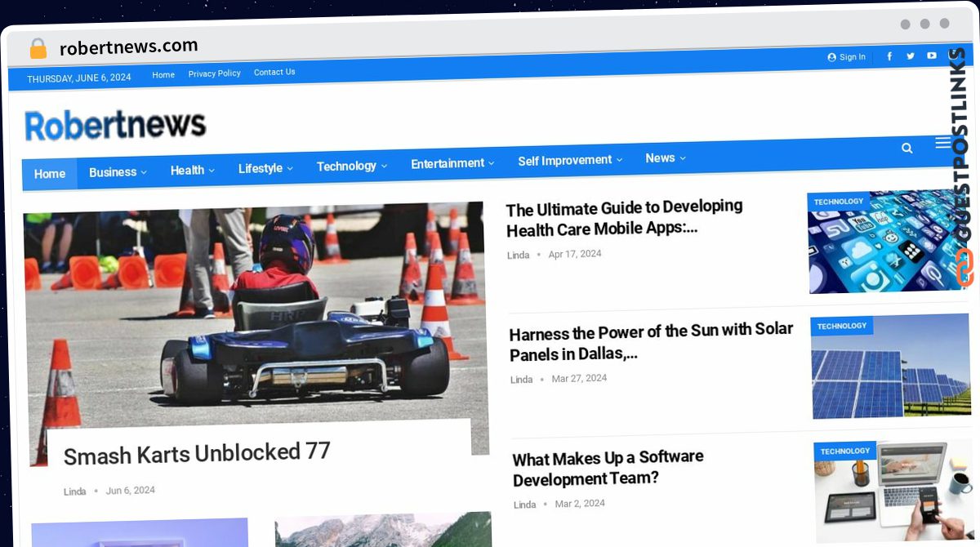Click Technology tag on solar panels image
This screenshot has width=980, height=547.
point(842,326)
